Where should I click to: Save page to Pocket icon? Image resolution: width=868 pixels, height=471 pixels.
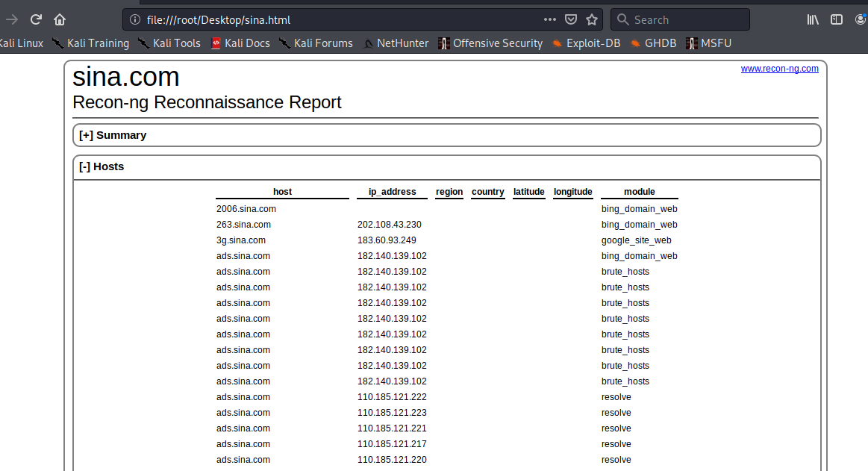571,20
